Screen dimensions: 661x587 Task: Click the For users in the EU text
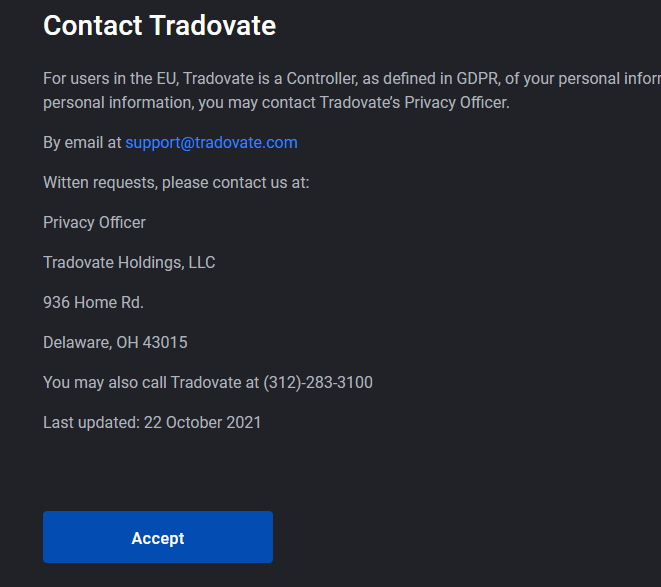(x=110, y=78)
